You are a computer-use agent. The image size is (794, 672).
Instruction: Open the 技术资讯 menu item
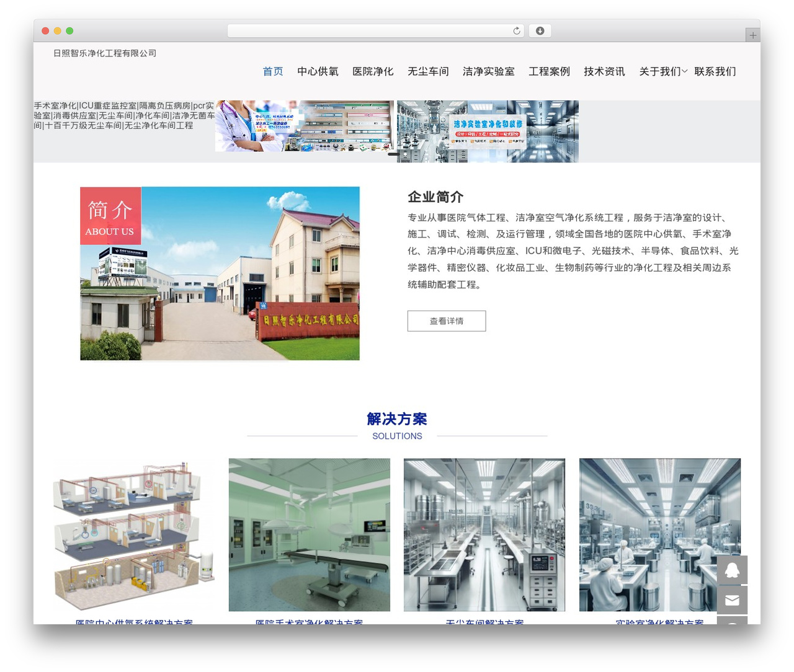tap(604, 71)
